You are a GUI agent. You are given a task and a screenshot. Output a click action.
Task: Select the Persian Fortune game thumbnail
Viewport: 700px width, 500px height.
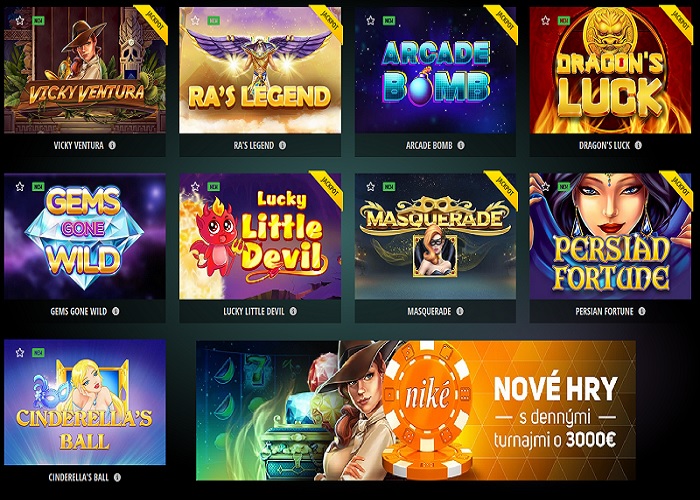(x=610, y=236)
